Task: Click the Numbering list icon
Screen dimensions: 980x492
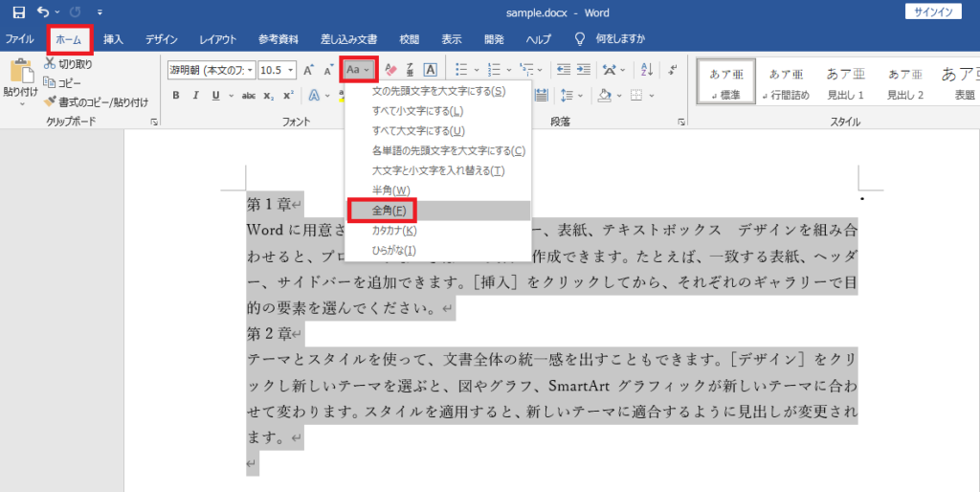Action: [x=495, y=70]
